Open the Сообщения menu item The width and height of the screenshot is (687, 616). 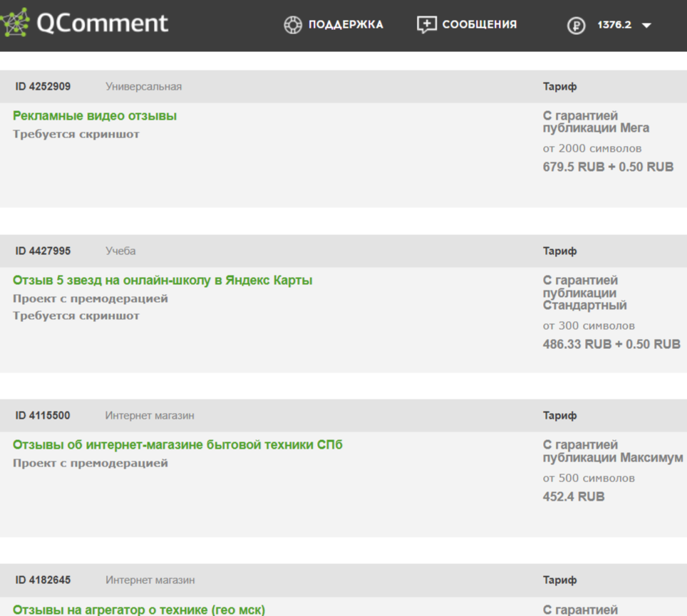[x=479, y=25]
